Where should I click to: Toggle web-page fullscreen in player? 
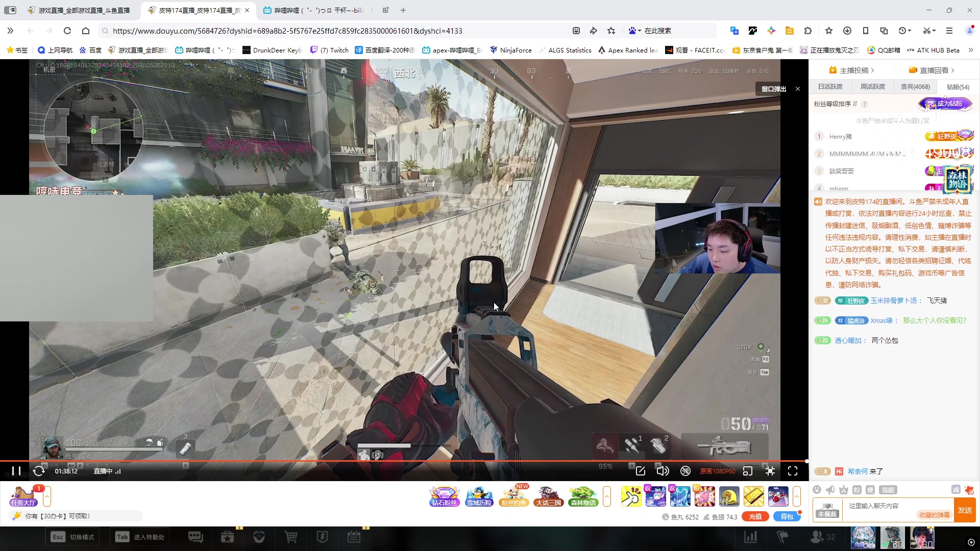click(x=770, y=471)
